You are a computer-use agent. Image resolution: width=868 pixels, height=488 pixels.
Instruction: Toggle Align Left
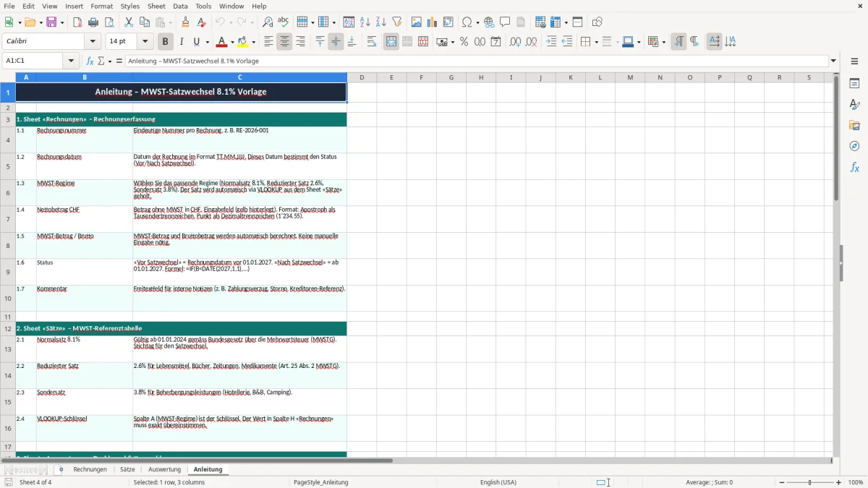click(x=269, y=42)
